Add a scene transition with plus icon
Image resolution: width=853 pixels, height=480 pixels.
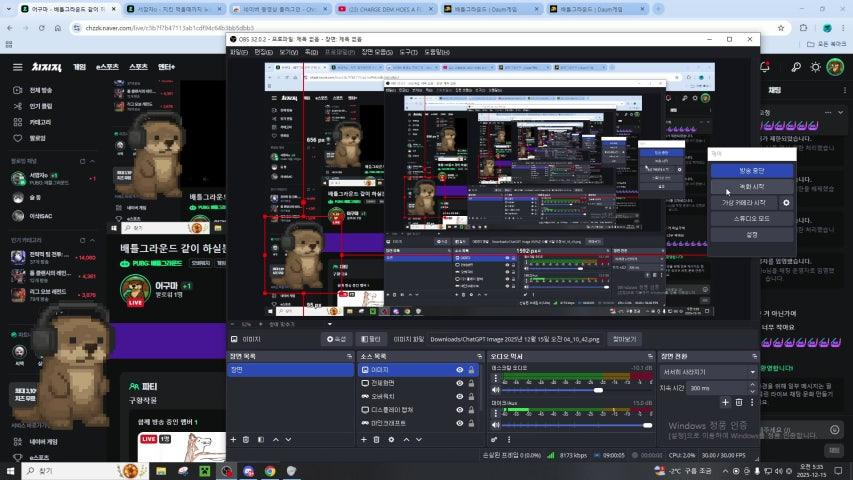[725, 402]
